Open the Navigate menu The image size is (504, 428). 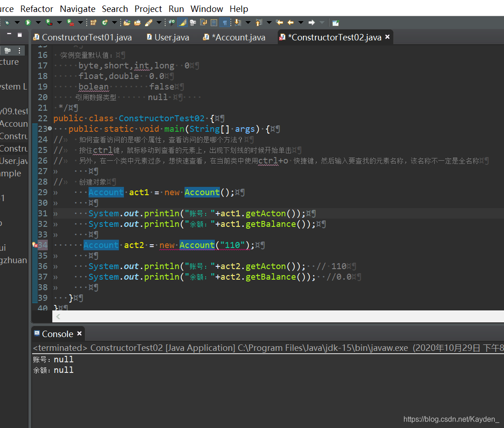click(78, 9)
